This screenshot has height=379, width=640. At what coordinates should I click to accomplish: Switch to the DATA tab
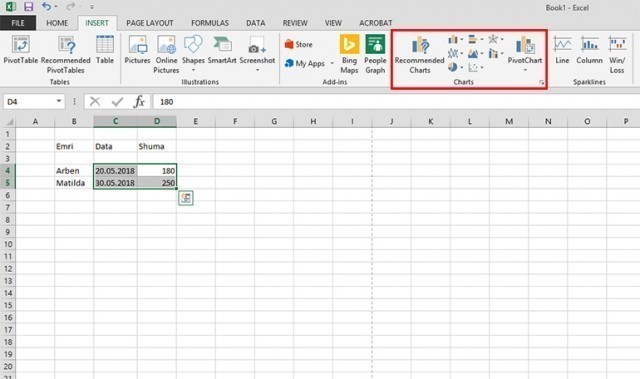click(x=256, y=23)
